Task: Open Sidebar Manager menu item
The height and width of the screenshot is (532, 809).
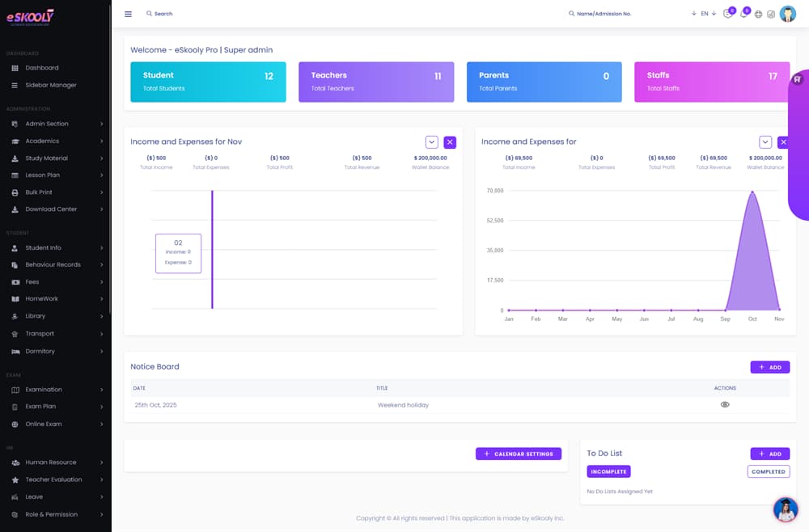Action: pos(50,85)
